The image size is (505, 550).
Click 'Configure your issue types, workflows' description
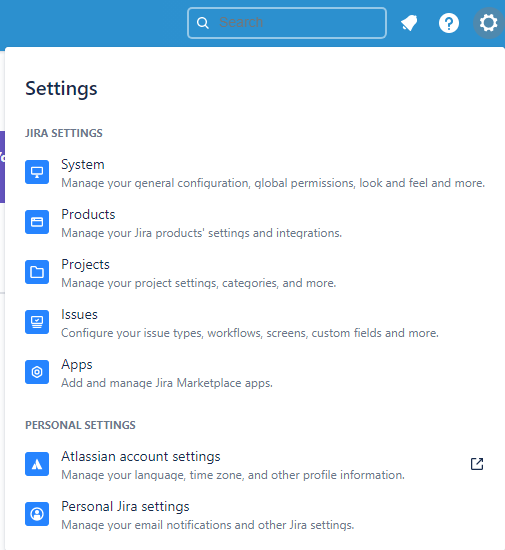click(250, 333)
